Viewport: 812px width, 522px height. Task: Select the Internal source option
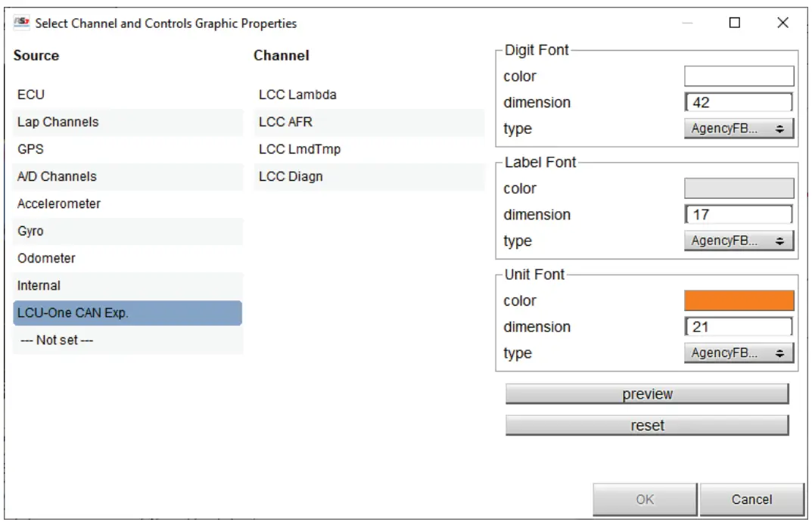click(76, 285)
